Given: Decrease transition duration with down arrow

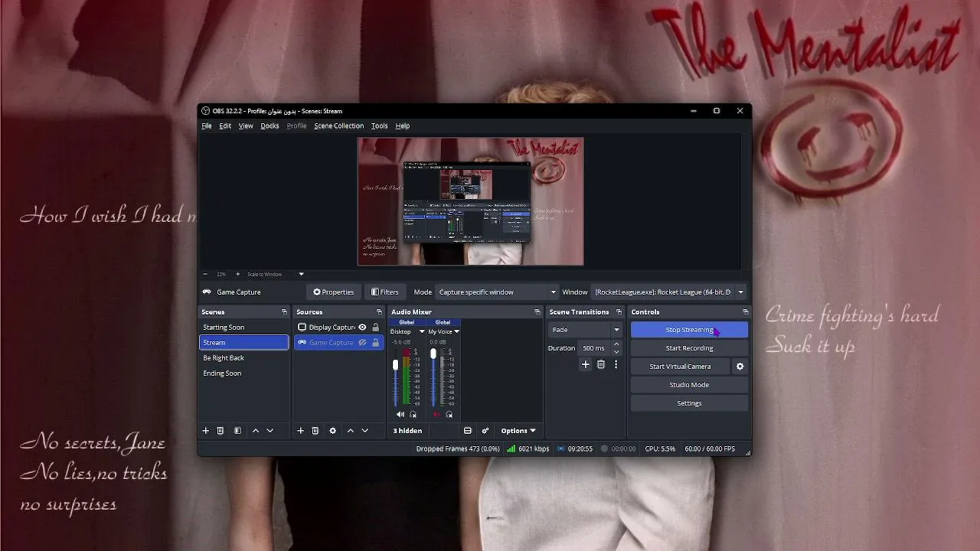Looking at the screenshot, I should [x=616, y=352].
